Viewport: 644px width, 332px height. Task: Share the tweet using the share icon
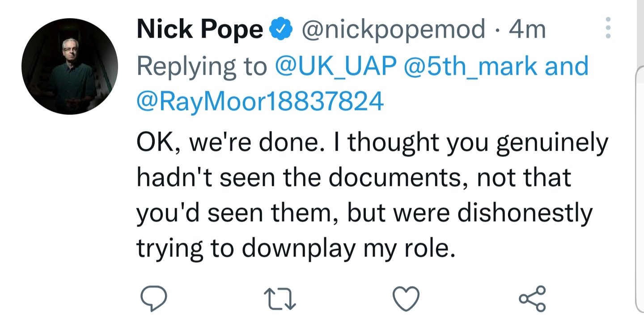coord(532,298)
